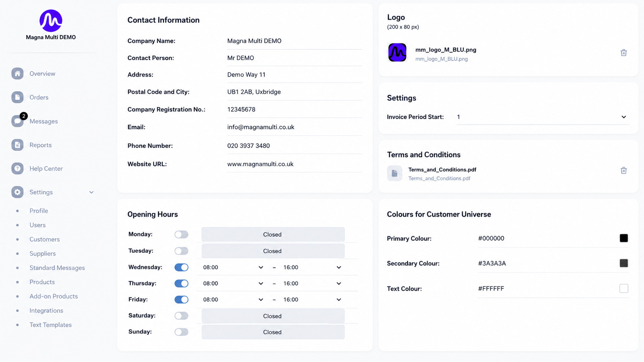Select Profile under Settings
The width and height of the screenshot is (644, 362).
pos(39,211)
